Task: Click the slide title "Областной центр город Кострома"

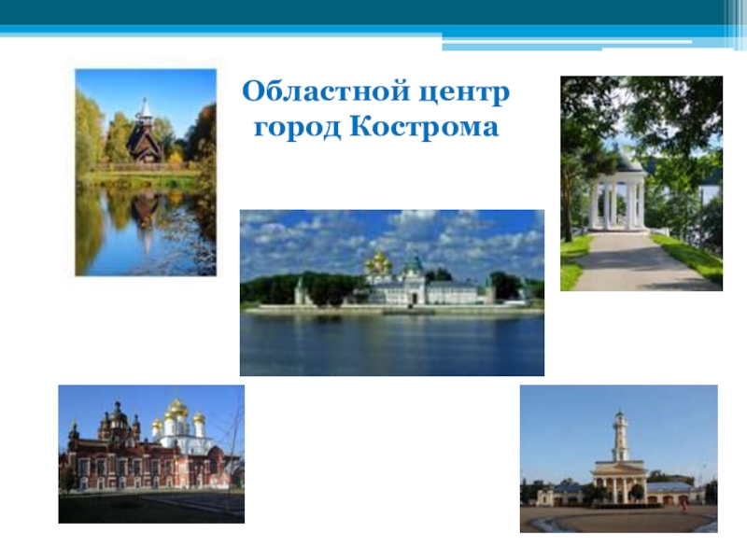Action: pyautogui.click(x=376, y=109)
